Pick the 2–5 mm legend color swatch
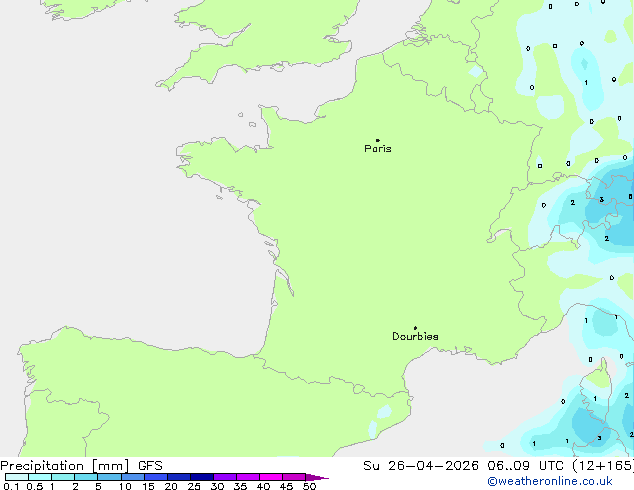Viewport: 634px width, 490px height. point(86,477)
